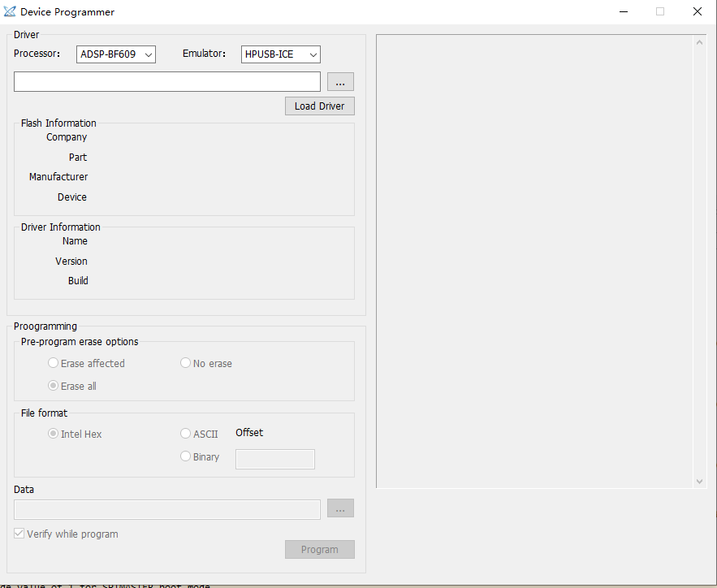Click the scrollbar down arrow
Viewport: 717px width, 588px height.
[699, 480]
